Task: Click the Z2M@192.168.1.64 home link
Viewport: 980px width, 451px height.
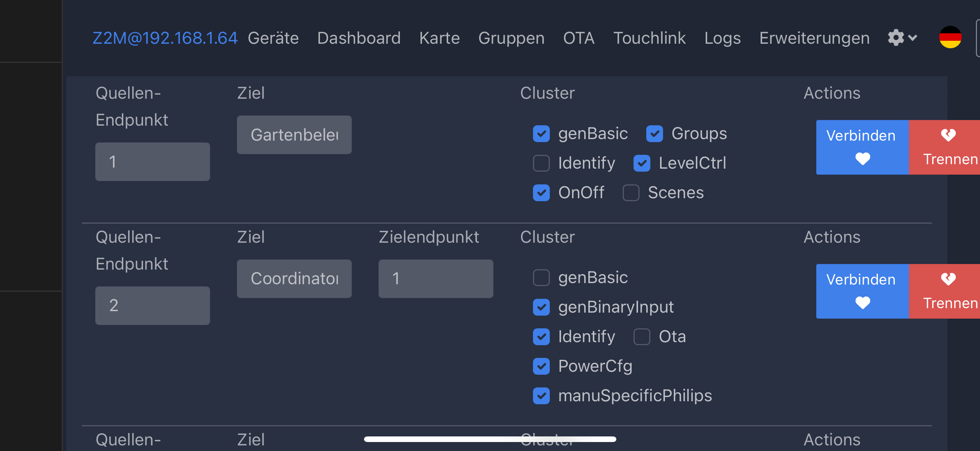Action: [x=165, y=38]
